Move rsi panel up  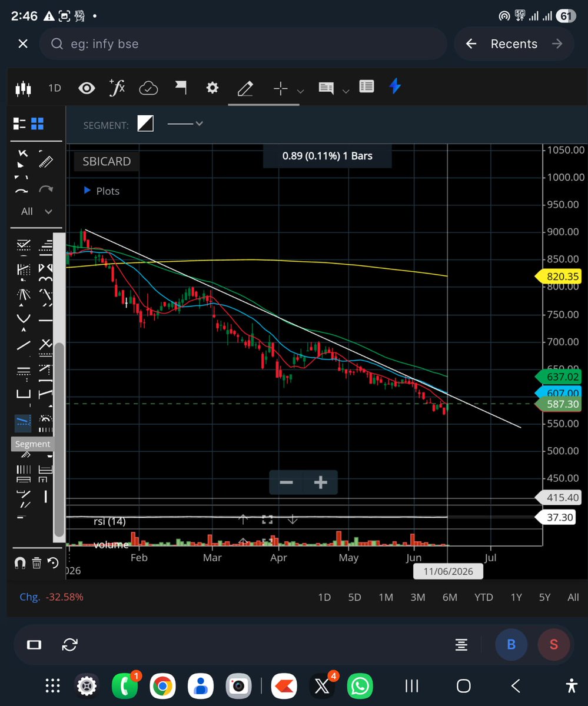pos(243,519)
